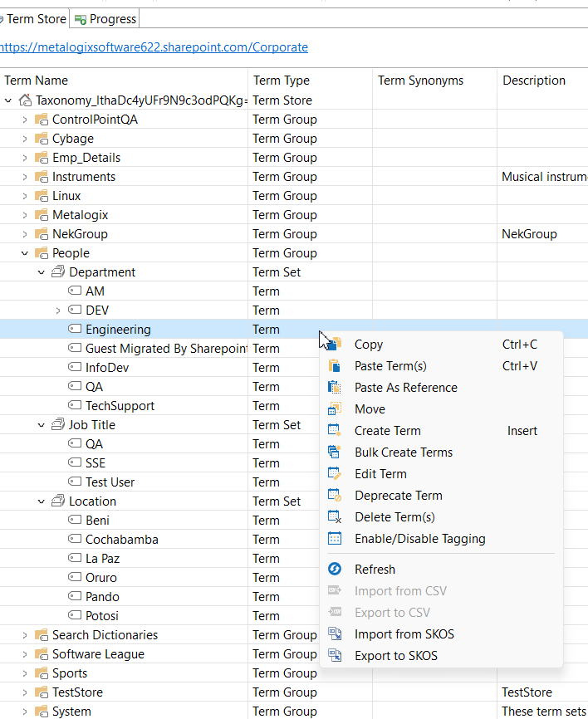588x719 pixels.
Task: Collapse the Location term set
Action: pyautogui.click(x=41, y=501)
